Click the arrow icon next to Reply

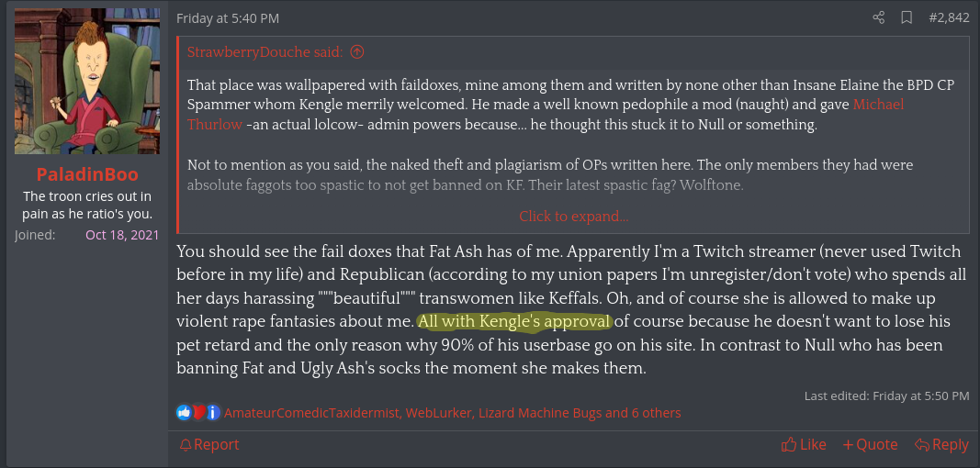click(921, 445)
